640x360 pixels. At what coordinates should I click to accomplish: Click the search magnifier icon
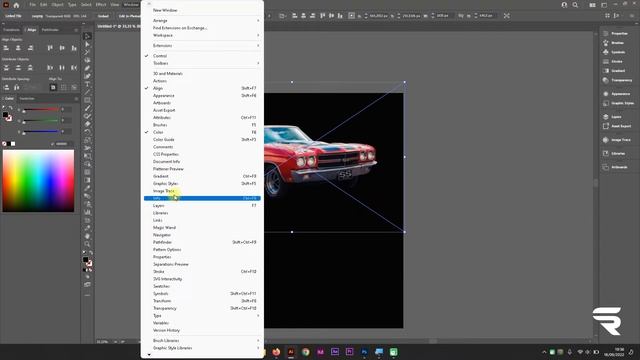pos(575,5)
